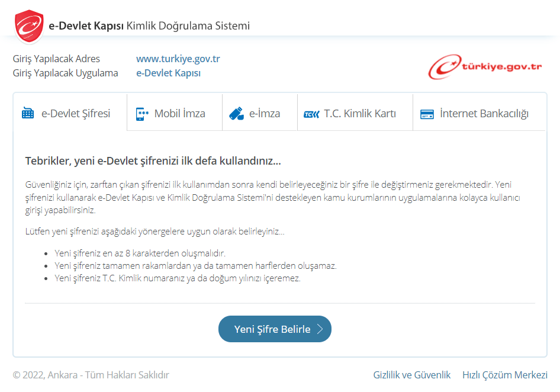Click the Kimlik Doğrulama Sistemi header title
This screenshot has height=392, width=560.
(x=188, y=26)
